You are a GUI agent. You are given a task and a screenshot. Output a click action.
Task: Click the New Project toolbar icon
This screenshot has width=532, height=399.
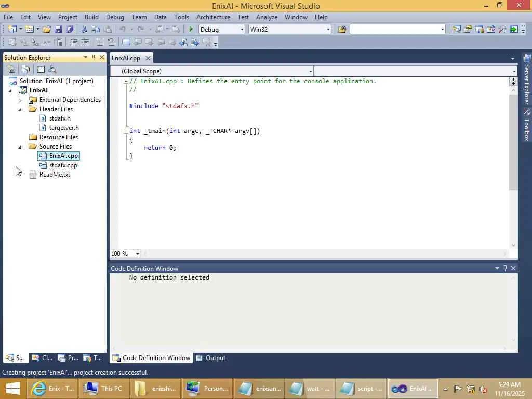(x=12, y=30)
